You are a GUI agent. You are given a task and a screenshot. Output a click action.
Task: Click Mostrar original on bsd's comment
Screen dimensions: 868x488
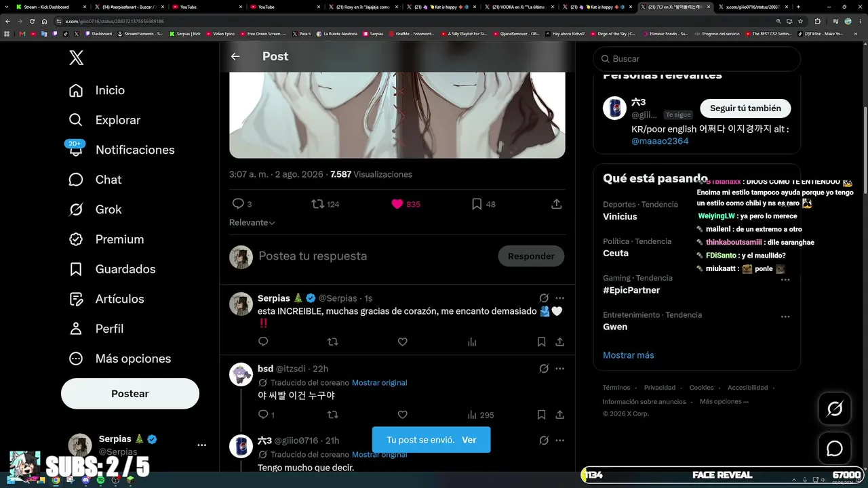point(379,383)
